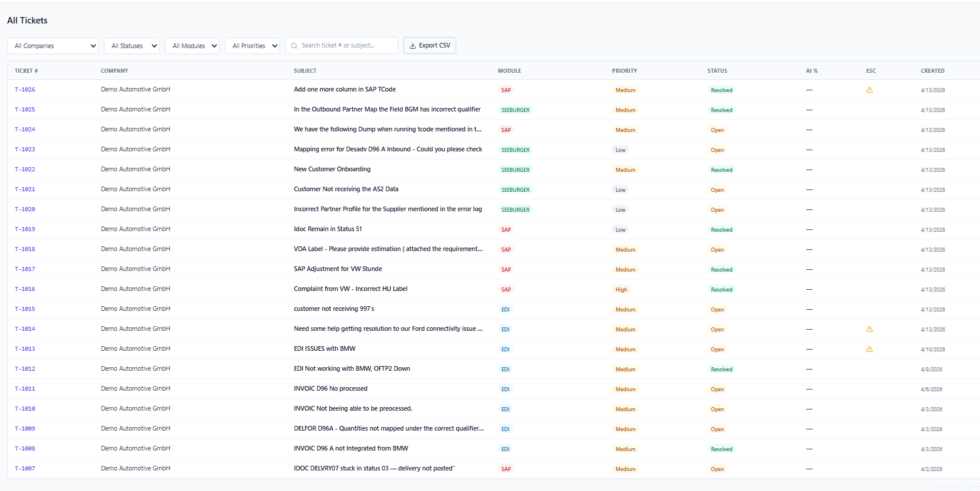This screenshot has width=980, height=491.
Task: Click the Resolved status badge on T-1012
Action: (722, 370)
